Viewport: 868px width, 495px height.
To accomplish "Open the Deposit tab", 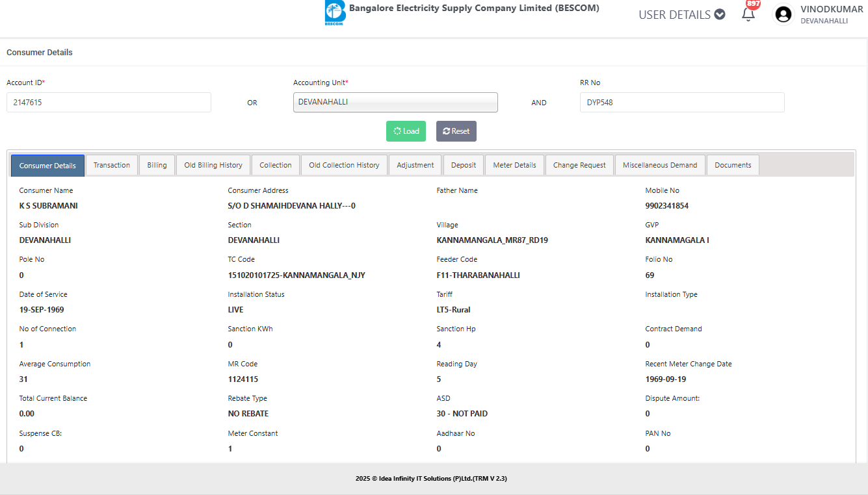I will tap(464, 165).
